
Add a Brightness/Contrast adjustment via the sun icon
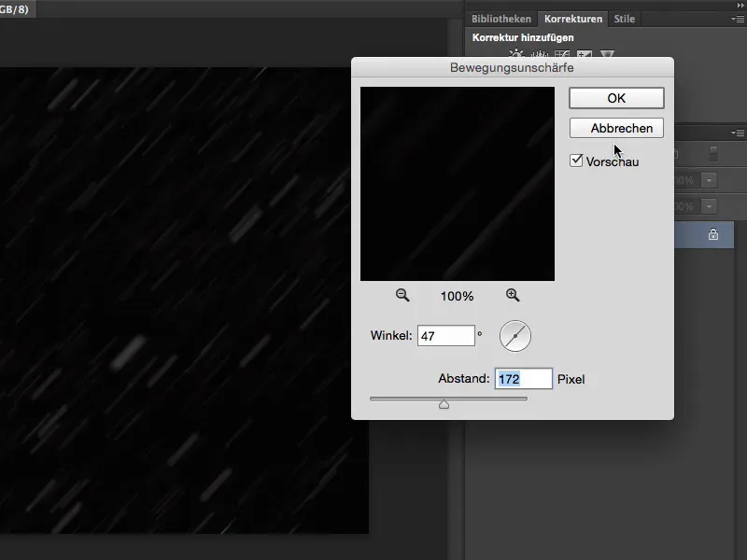coord(516,54)
